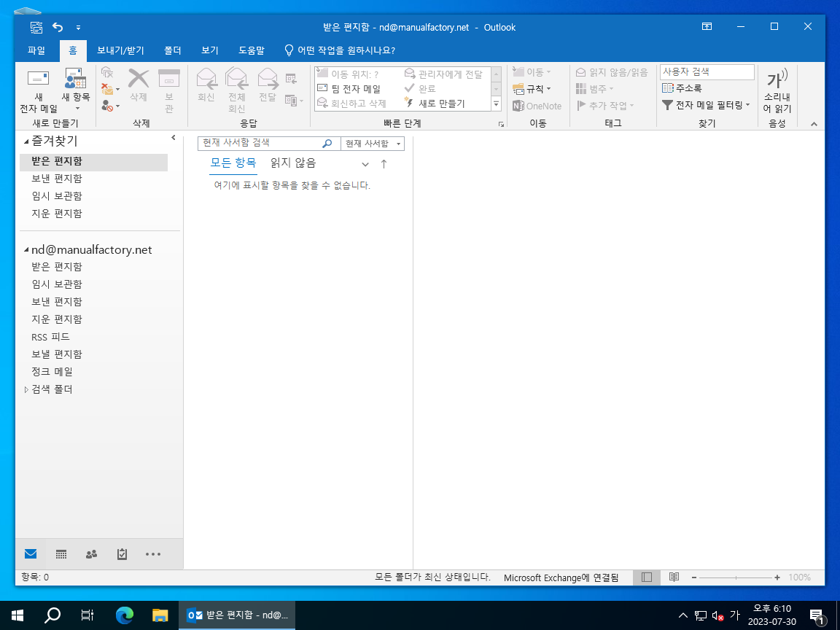Open the 정크 junk mail icon menu

110,106
